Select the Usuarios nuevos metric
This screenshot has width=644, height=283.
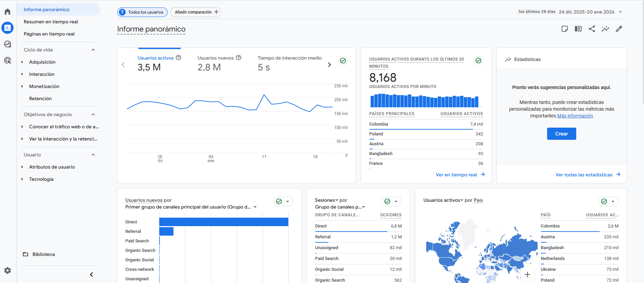tap(215, 58)
